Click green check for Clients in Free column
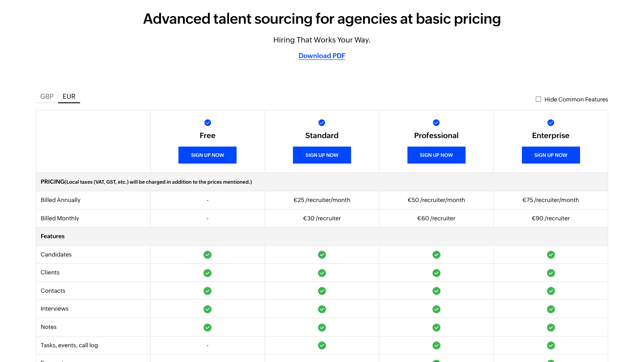This screenshot has width=644, height=362. (208, 273)
